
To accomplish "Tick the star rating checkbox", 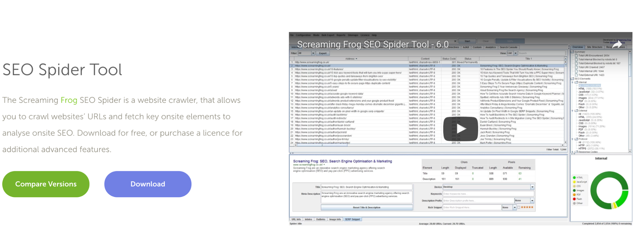I will tap(519, 207).
